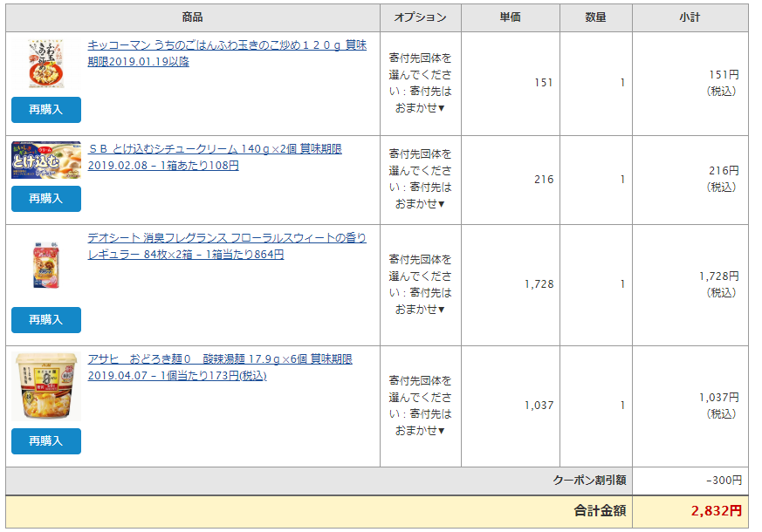Click the 単価 column header
The height and width of the screenshot is (532, 762).
[511, 17]
